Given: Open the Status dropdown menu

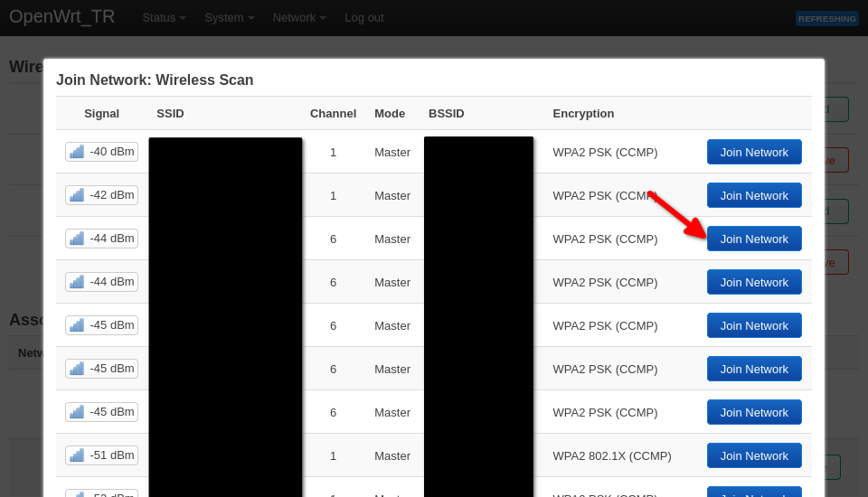Looking at the screenshot, I should point(164,17).
